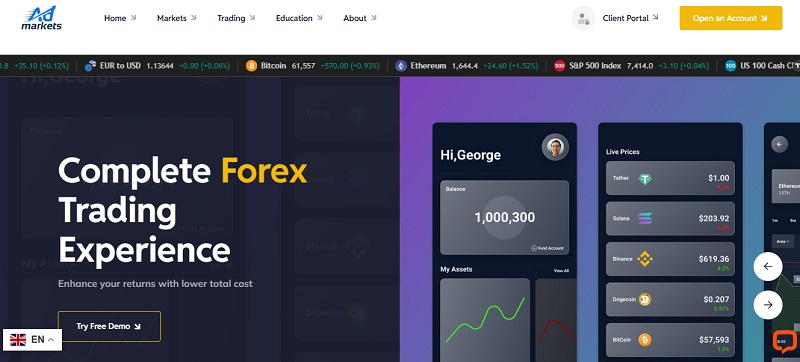Click the BitCoin icon in Live Prices
The image size is (800, 362).
[x=645, y=340]
